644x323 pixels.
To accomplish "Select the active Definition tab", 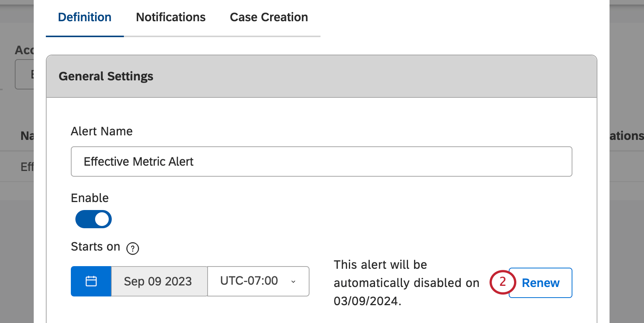I will [x=84, y=17].
